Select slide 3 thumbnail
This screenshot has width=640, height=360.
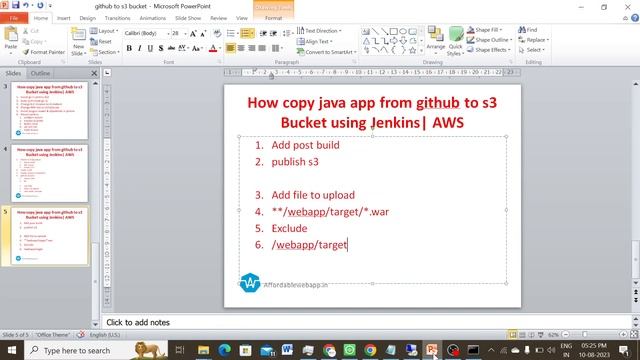(x=49, y=111)
